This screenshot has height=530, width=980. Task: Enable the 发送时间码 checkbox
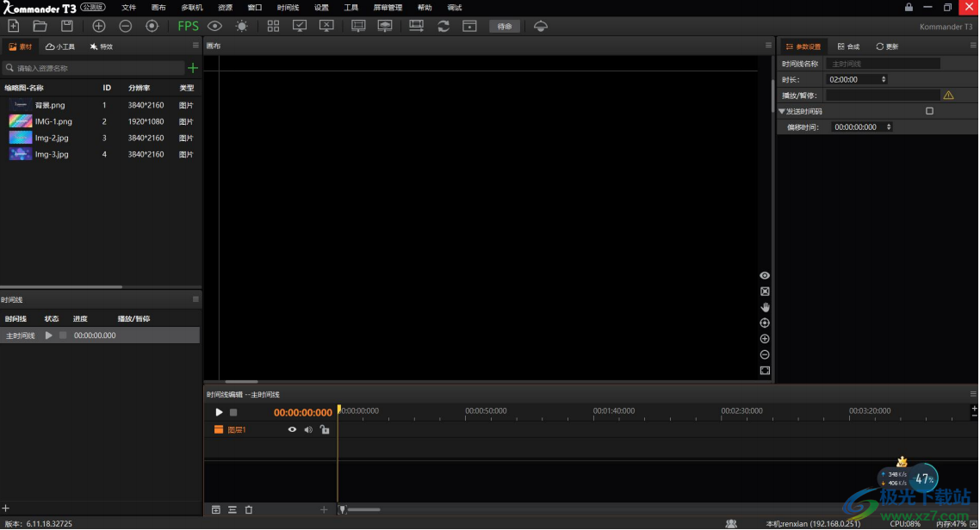click(929, 111)
